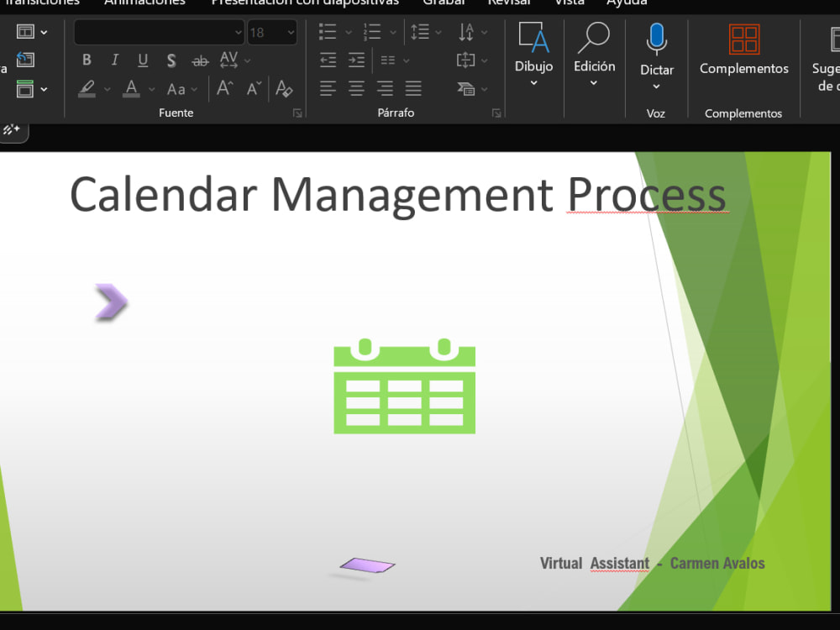Select the purple chevron arrow shape

click(112, 302)
